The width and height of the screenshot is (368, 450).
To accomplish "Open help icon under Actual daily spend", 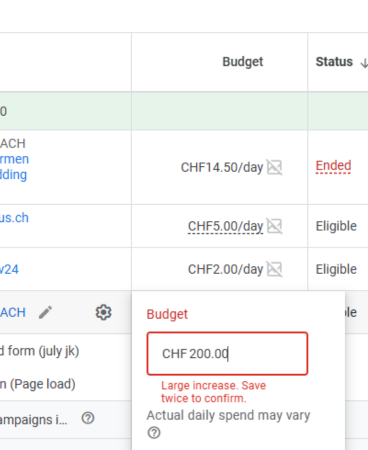I will tap(154, 433).
